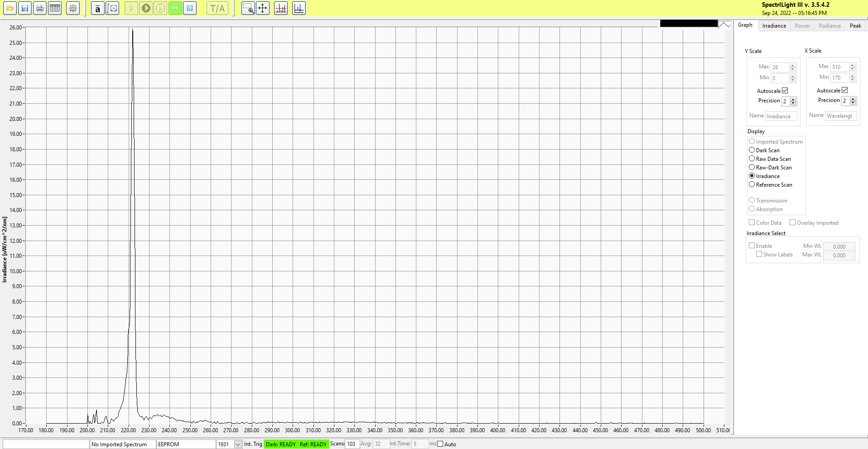This screenshot has width=868, height=449.
Task: Select the Irradiance display radio button
Action: pyautogui.click(x=752, y=176)
